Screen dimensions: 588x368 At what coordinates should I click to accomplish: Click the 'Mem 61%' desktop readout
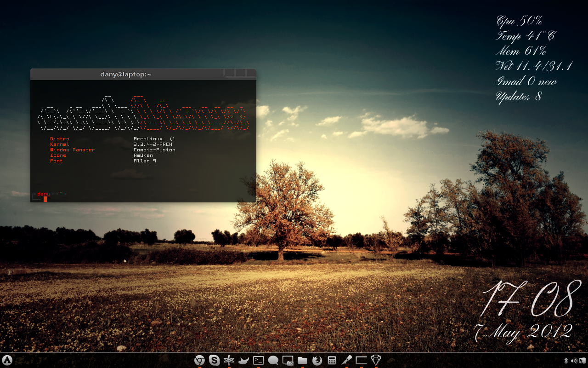pyautogui.click(x=521, y=51)
